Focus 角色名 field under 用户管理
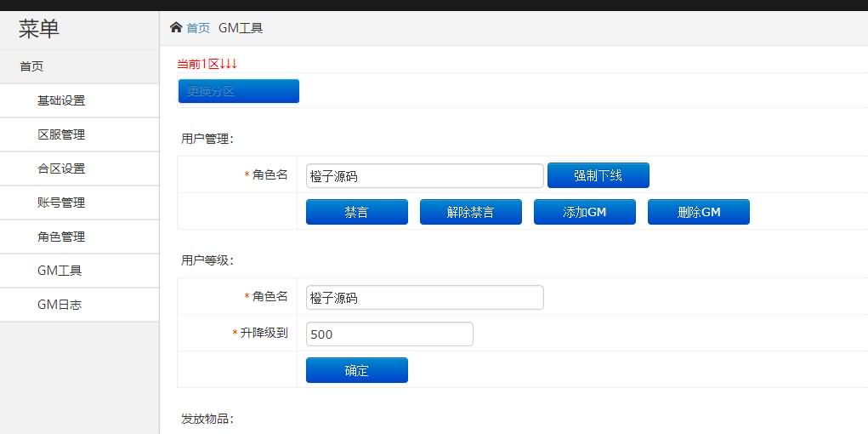This screenshot has width=868, height=434. [424, 176]
